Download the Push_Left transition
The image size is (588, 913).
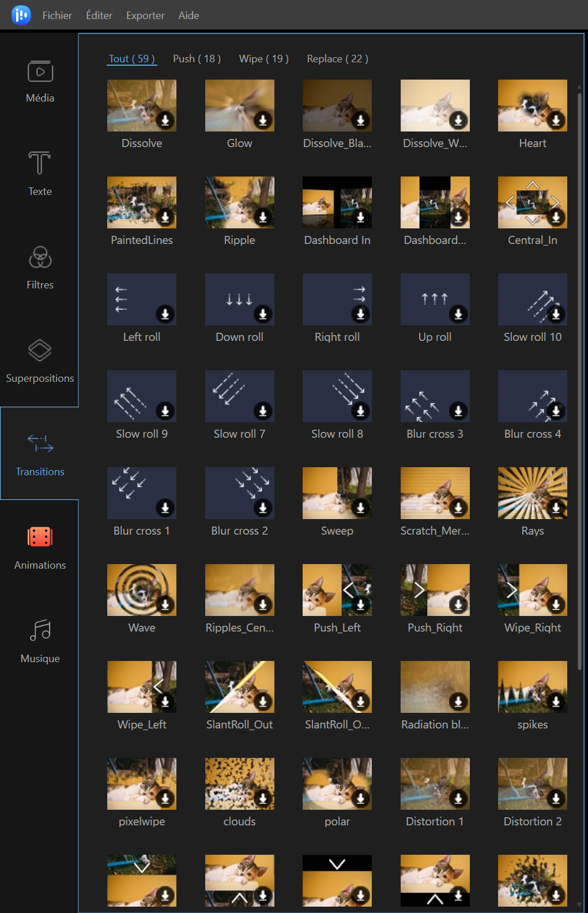361,604
